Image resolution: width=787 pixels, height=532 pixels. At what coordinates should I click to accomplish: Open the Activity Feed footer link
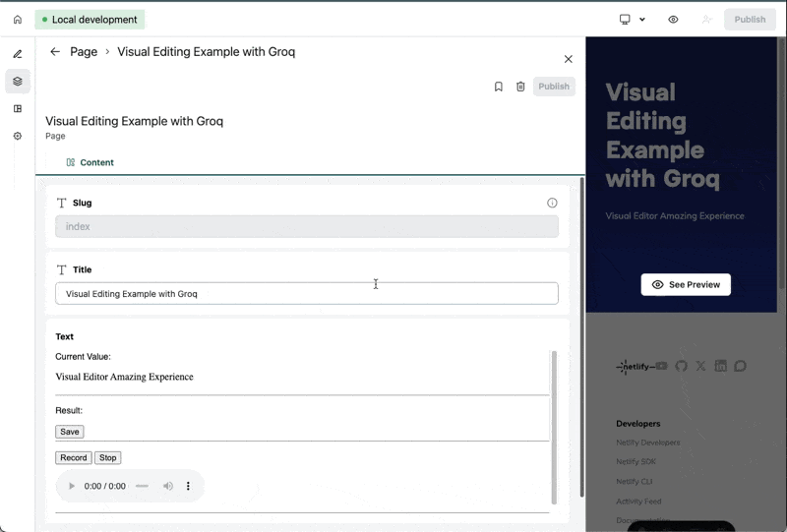coord(638,502)
